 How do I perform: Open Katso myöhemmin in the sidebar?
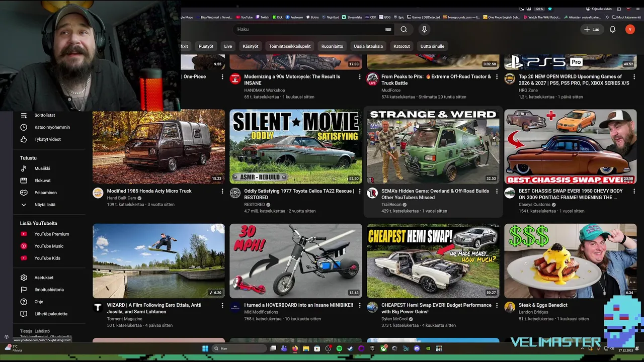pyautogui.click(x=52, y=127)
